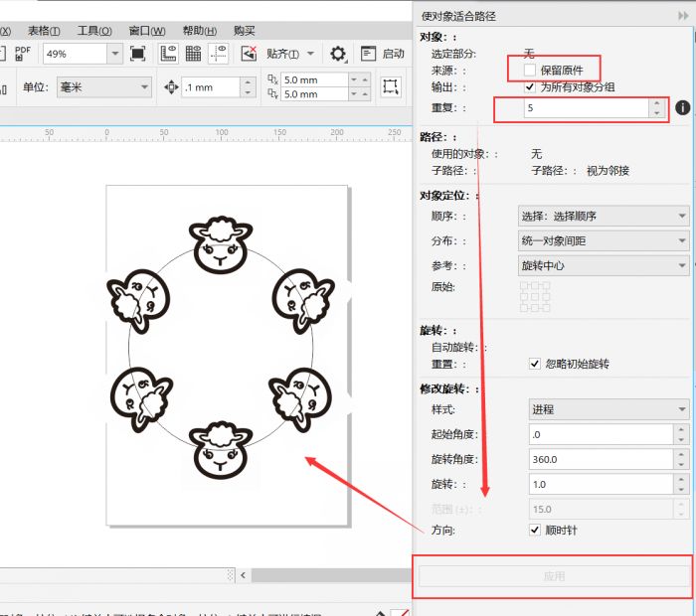Viewport: 696px width, 616px height.
Task: Expand the 单位 毫米 units dropdown
Action: click(145, 87)
